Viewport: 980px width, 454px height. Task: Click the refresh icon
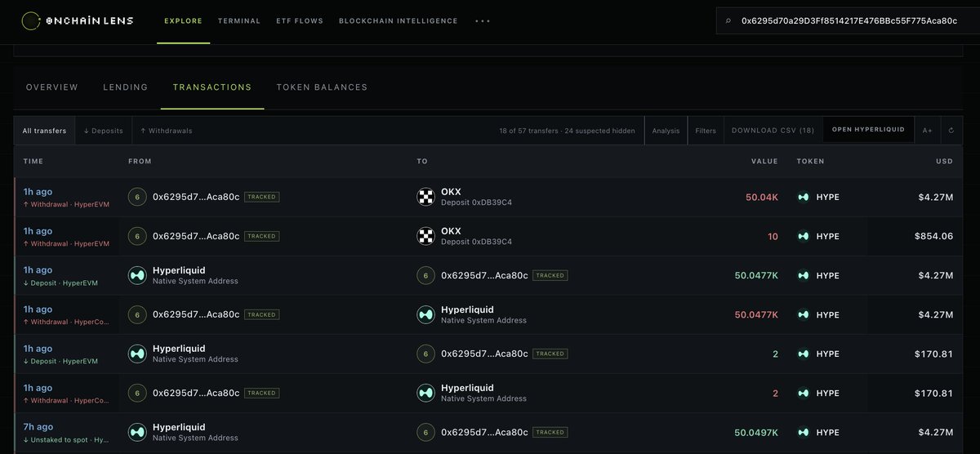pyautogui.click(x=951, y=131)
